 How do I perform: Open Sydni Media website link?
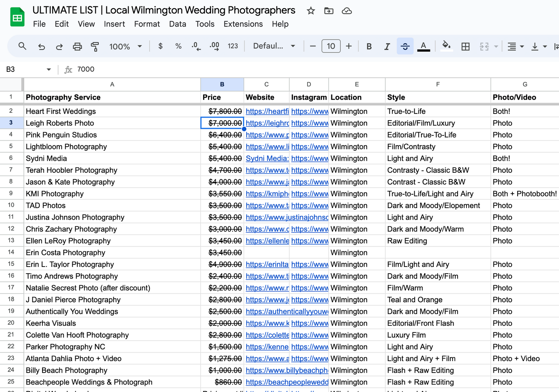(x=267, y=159)
